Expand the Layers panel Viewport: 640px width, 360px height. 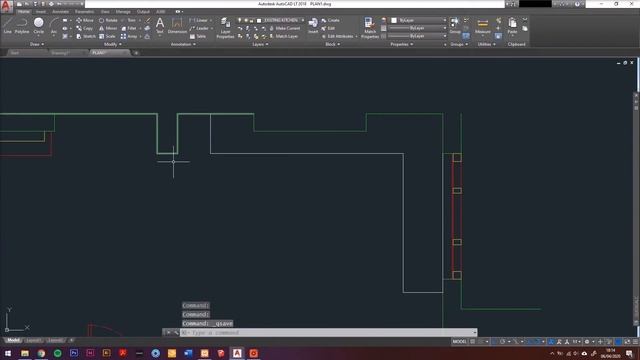260,44
